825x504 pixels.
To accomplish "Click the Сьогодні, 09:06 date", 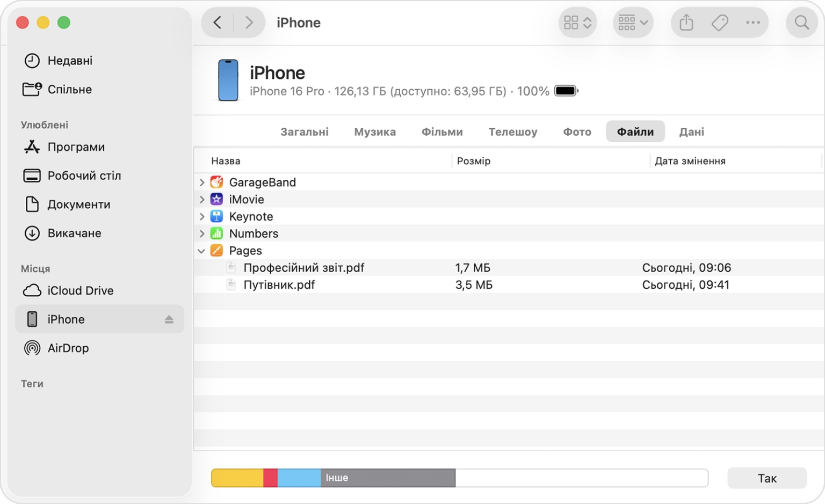I will point(686,268).
